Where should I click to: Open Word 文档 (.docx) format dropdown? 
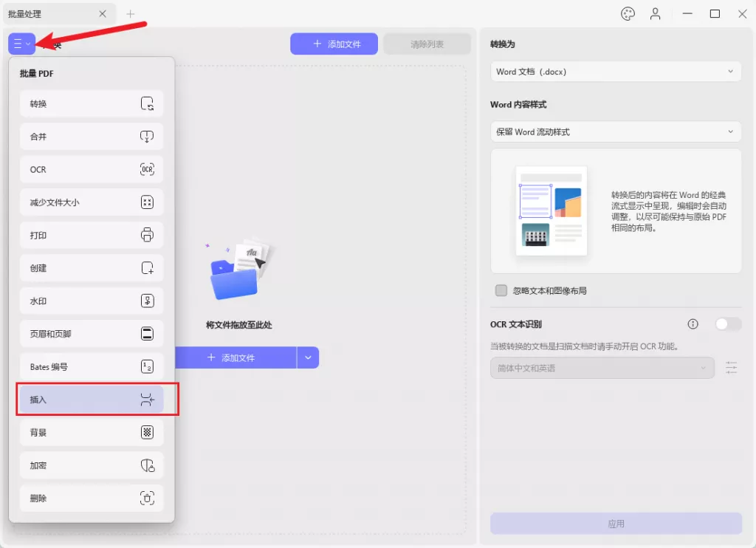[616, 72]
